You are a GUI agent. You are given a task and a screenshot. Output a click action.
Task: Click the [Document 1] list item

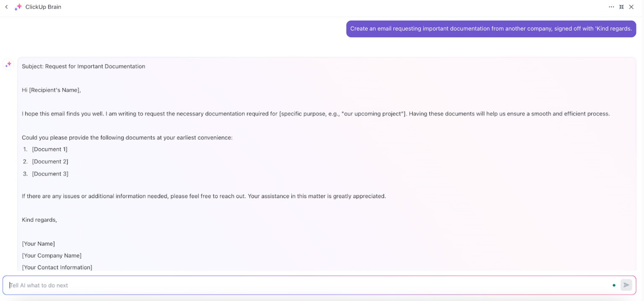pos(49,149)
